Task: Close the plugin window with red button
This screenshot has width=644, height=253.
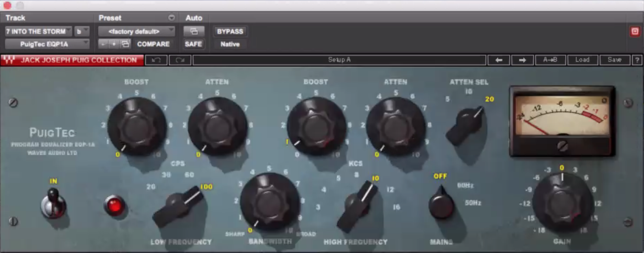Action: [7, 5]
